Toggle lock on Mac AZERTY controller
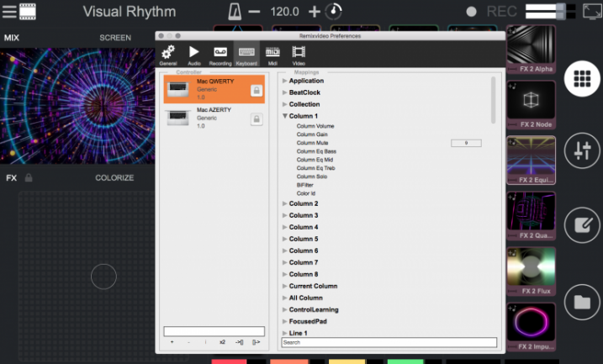603x364 pixels. click(x=256, y=119)
